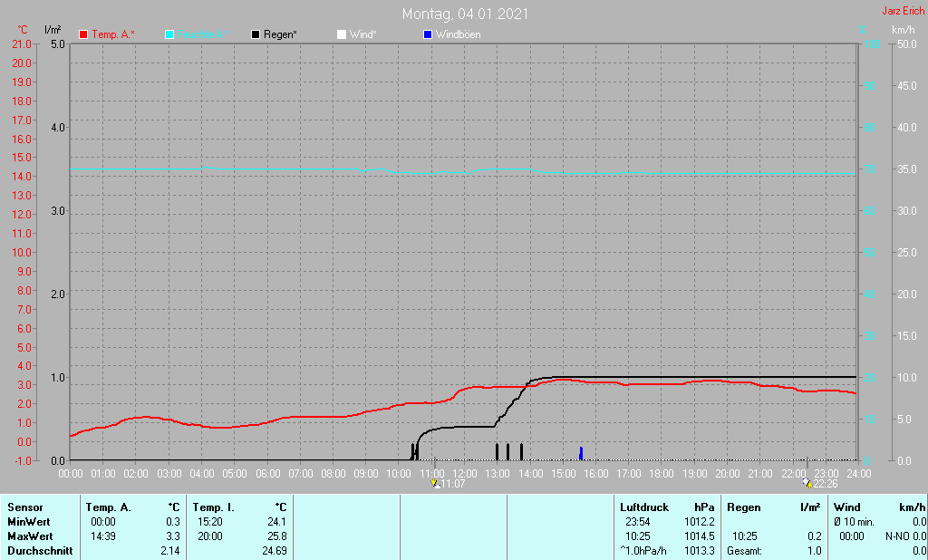
Task: Click the Jarz Erich label
Action: 904,11
